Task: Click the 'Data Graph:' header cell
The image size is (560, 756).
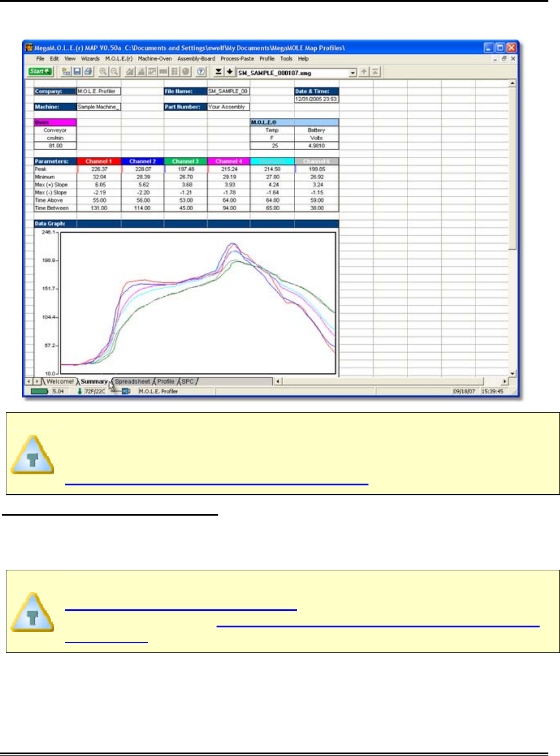Action: point(55,223)
